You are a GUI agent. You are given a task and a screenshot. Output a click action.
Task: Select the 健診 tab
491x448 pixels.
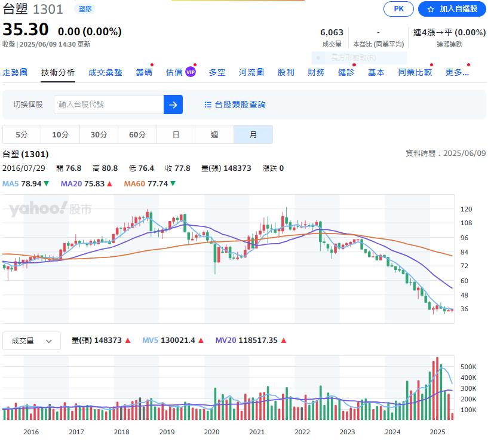[x=346, y=73]
